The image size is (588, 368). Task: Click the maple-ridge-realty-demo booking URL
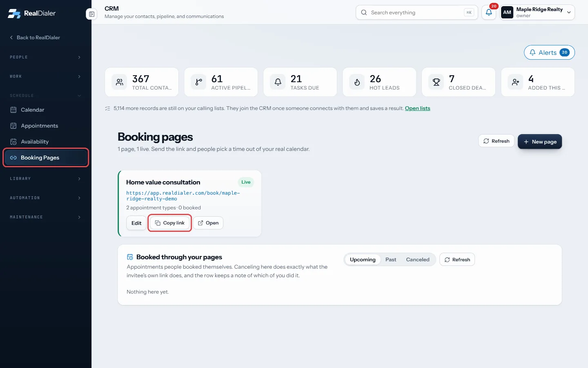(183, 196)
